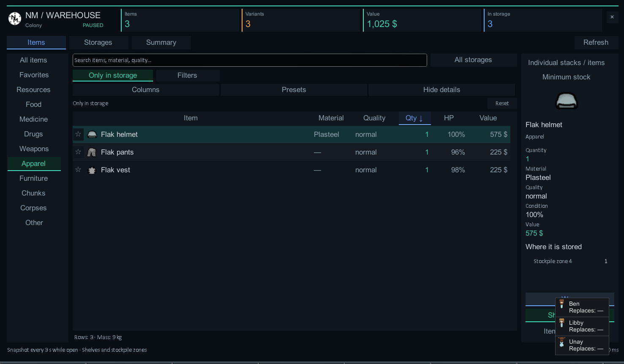Sort table by the Material column
624x364 pixels.
coord(331,118)
